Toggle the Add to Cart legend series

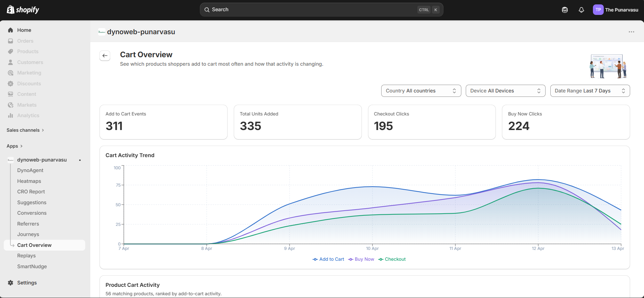328,259
